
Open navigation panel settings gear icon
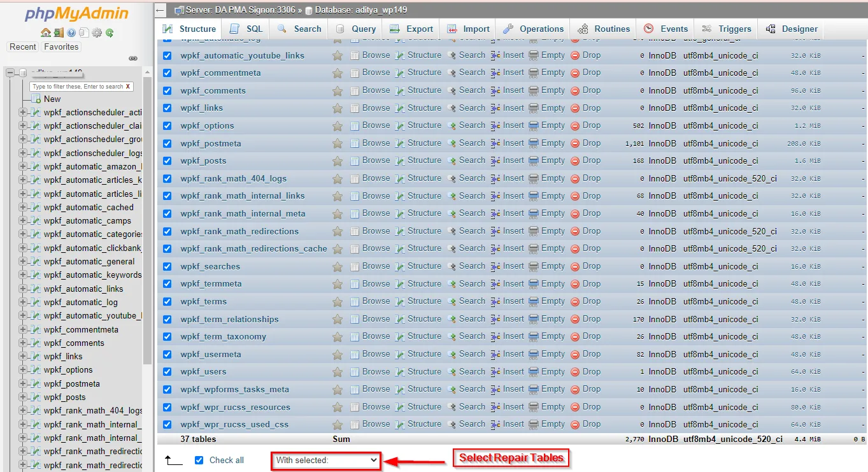[97, 32]
